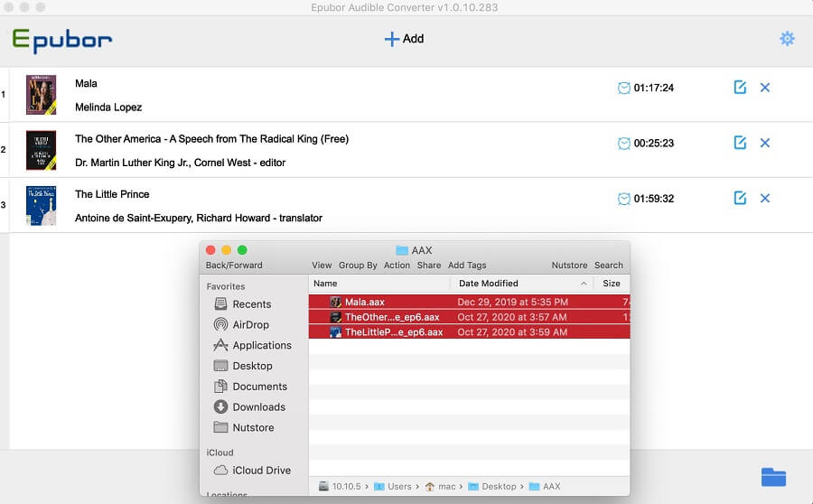Edit metadata for The Little Prince

click(x=740, y=198)
